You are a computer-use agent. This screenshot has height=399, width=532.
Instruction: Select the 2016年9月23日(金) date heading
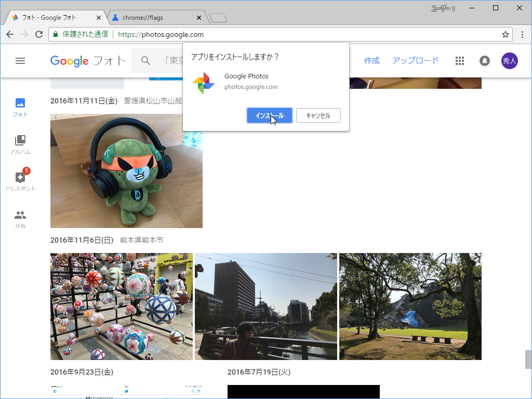click(82, 372)
